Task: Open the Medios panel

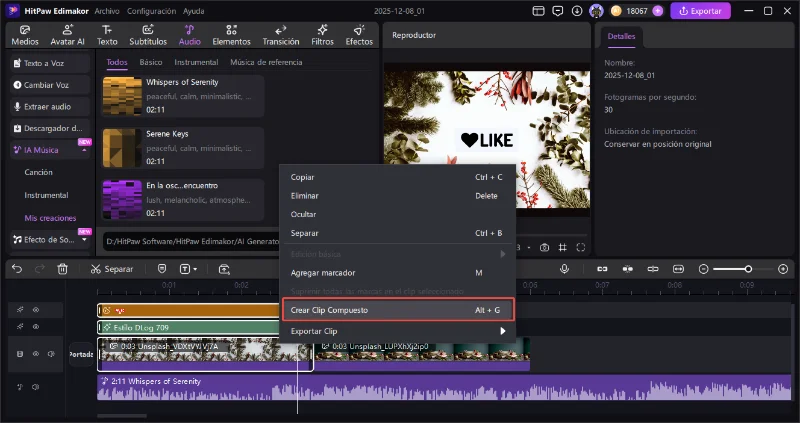Action: (24, 36)
